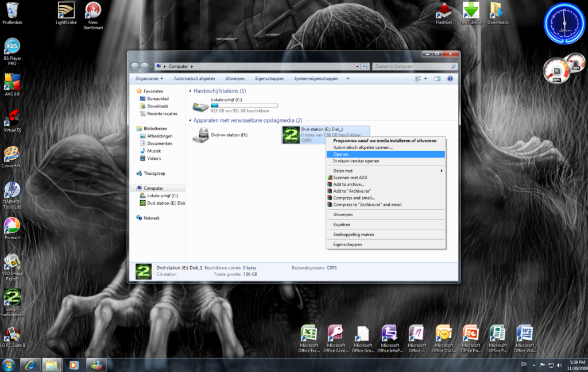Click the Zoeken in Computer search field
The image size is (588, 372).
coord(415,67)
